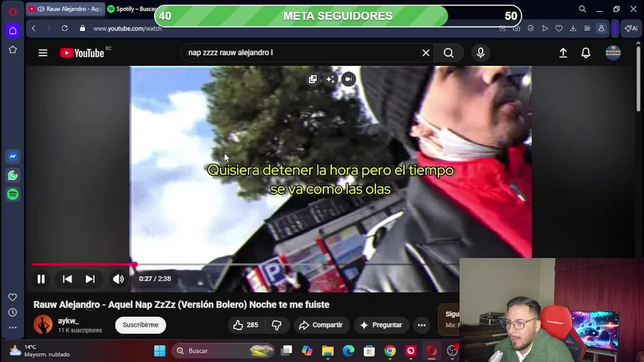Image resolution: width=644 pixels, height=362 pixels.
Task: Take a snapshot with camera icon
Action: click(x=516, y=29)
